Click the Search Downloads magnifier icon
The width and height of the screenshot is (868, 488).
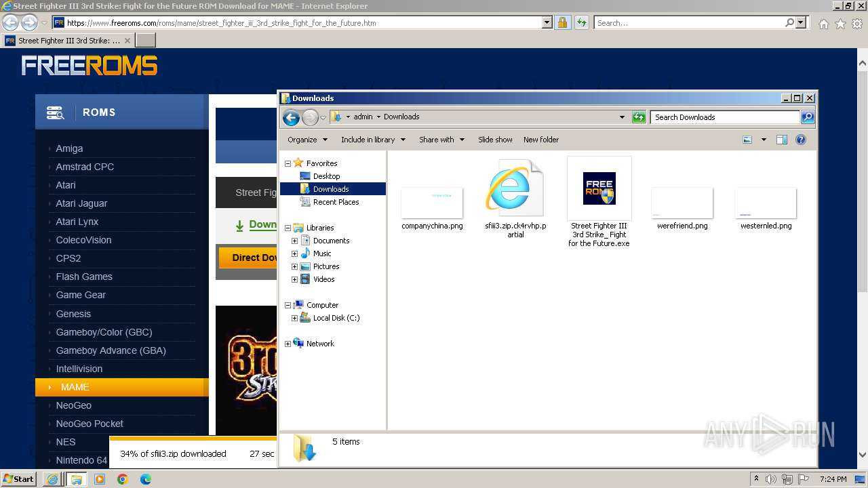(x=807, y=117)
